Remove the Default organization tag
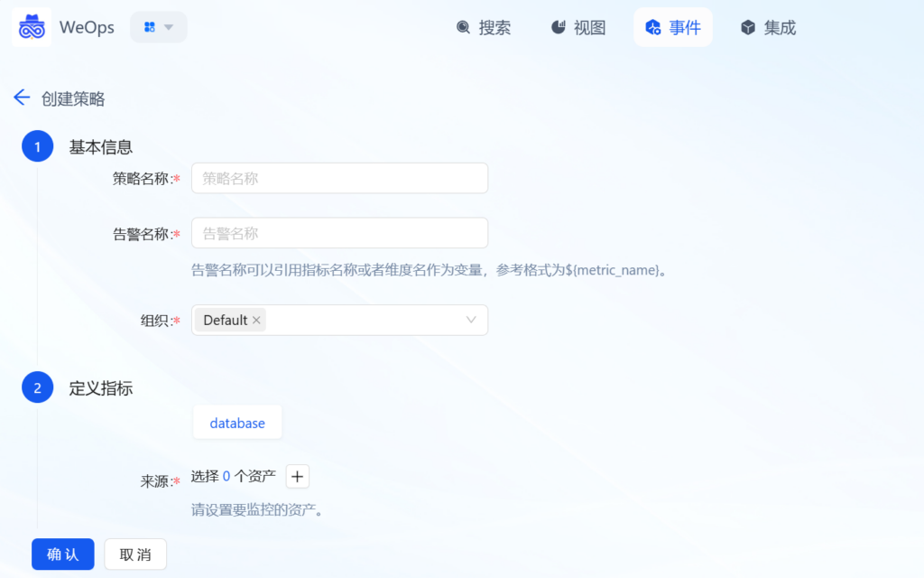The width and height of the screenshot is (924, 578). point(256,320)
